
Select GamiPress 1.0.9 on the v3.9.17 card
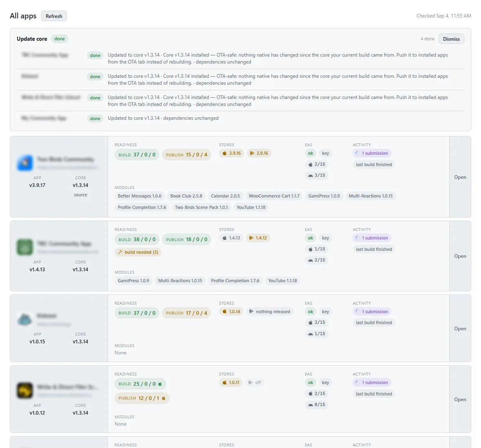pyautogui.click(x=324, y=196)
